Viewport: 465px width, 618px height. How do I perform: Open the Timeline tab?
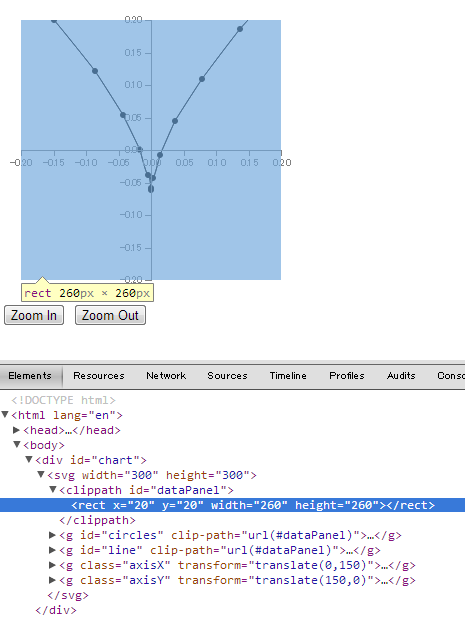pos(288,376)
